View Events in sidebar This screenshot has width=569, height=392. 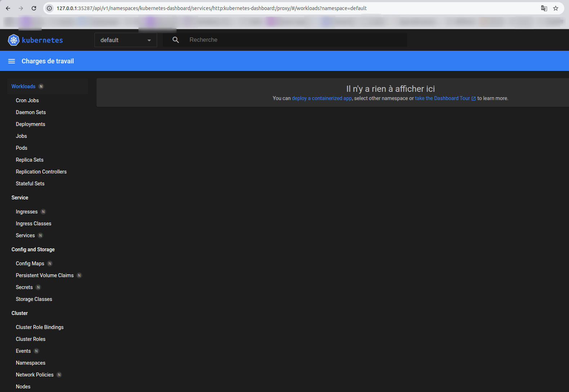pos(23,351)
